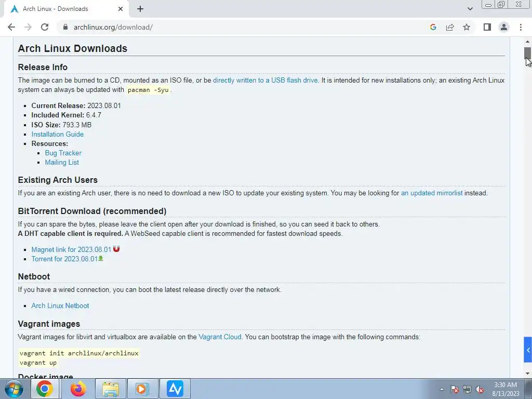Viewport: 532px width, 399px height.
Task: Click the scrollbar down arrow
Action: click(x=527, y=374)
